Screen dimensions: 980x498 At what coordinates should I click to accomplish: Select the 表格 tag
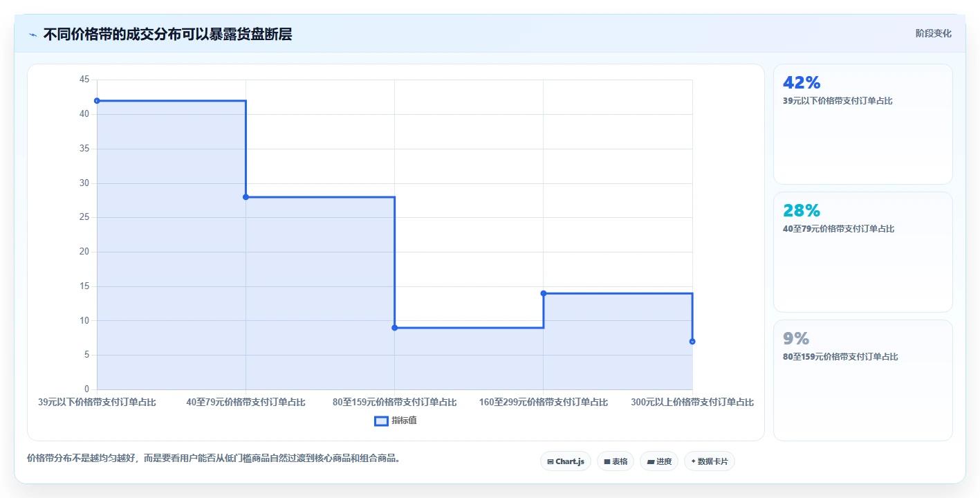(616, 461)
